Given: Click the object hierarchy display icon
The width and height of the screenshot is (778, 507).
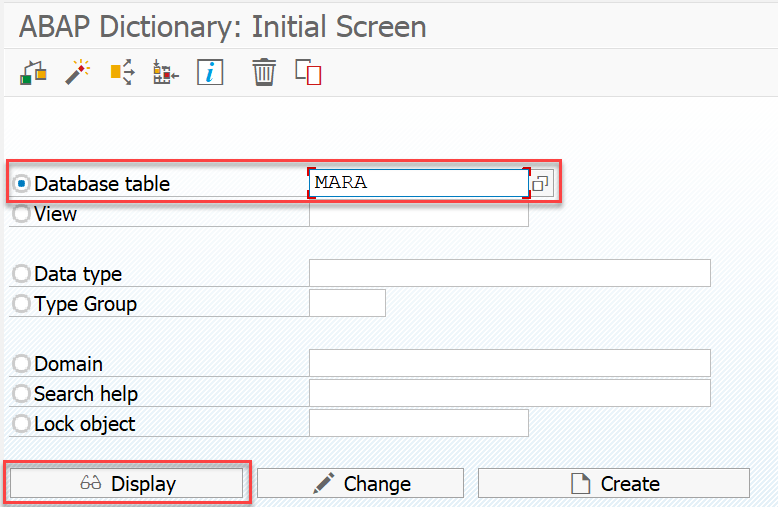Looking at the screenshot, I should click(x=165, y=73).
